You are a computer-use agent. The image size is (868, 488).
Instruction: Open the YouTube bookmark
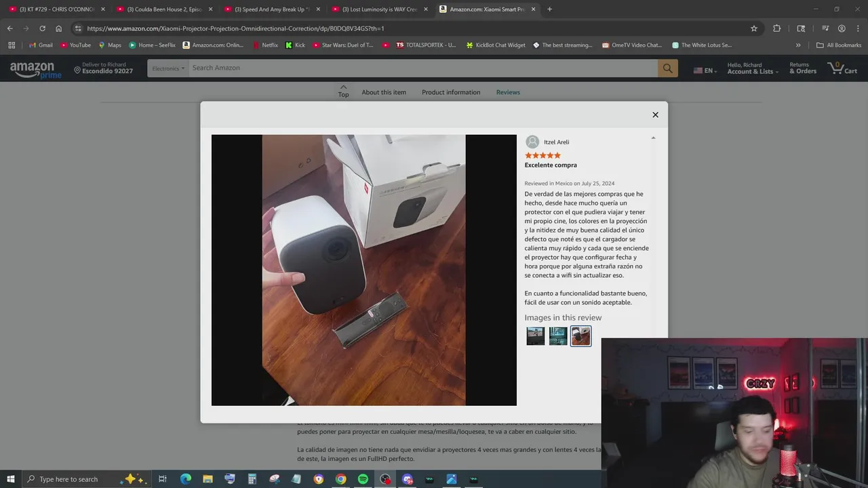click(x=75, y=45)
